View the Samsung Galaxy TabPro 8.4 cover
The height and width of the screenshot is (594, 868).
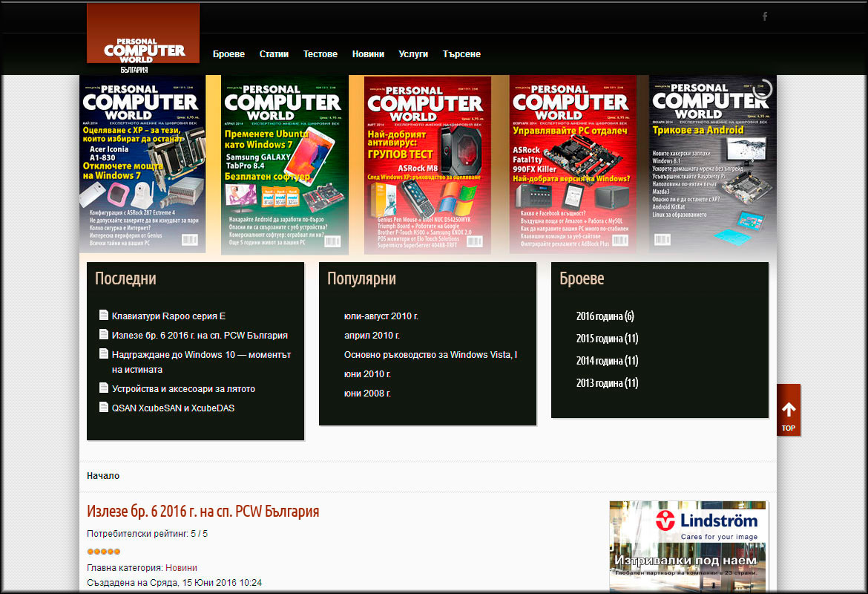point(285,165)
